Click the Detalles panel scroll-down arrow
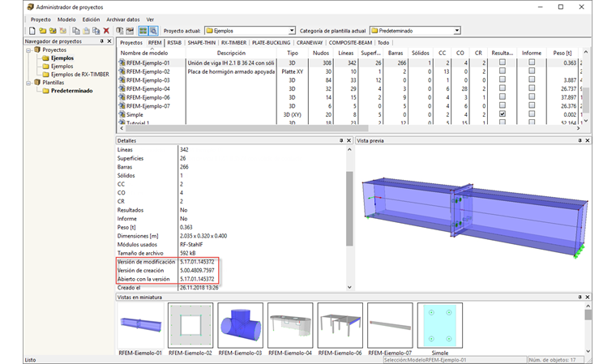The image size is (616, 364). 349,287
